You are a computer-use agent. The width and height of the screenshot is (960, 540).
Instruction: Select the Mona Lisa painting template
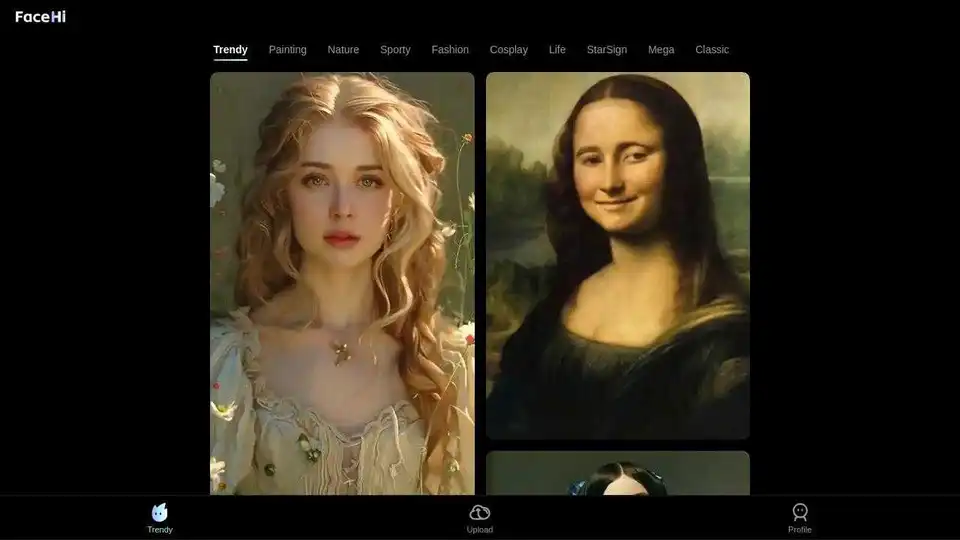pos(618,256)
